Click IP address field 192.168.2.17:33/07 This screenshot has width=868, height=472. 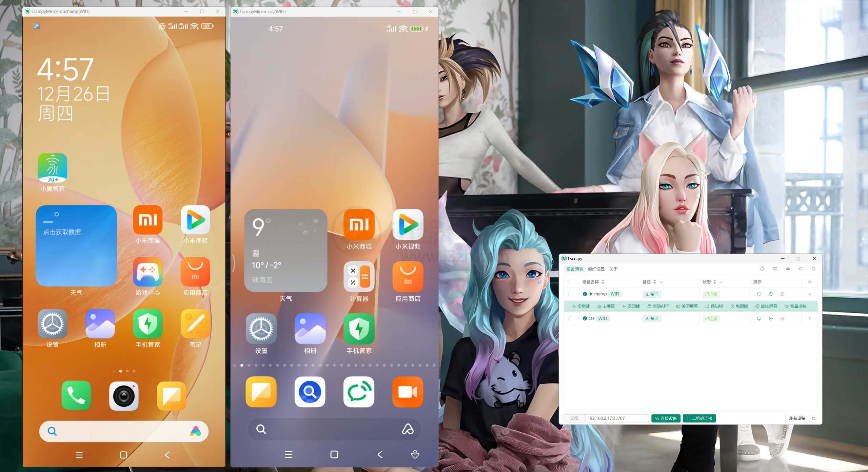coord(617,417)
